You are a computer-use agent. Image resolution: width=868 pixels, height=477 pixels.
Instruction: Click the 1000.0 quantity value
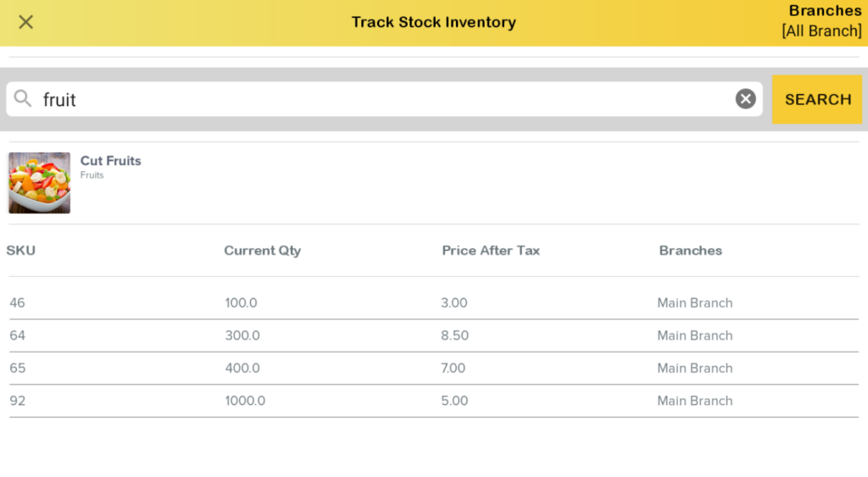(245, 401)
